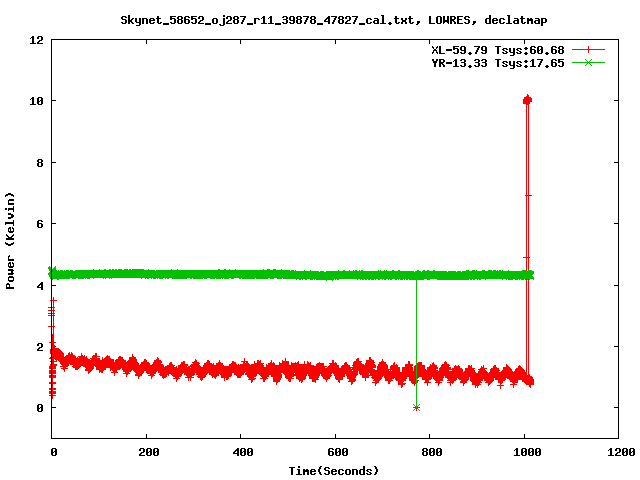Click the x-axis tick label 800
The image size is (640, 480).
[432, 452]
